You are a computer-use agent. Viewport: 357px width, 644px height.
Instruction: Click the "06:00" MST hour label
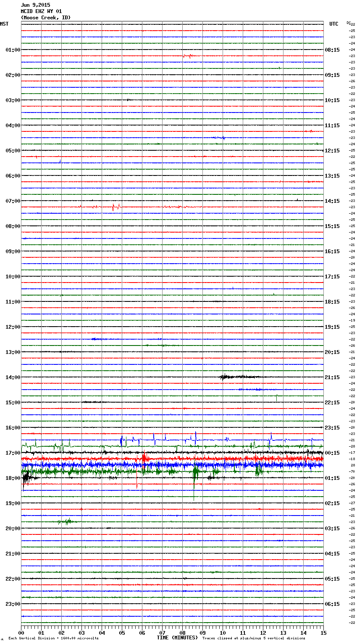point(13,176)
